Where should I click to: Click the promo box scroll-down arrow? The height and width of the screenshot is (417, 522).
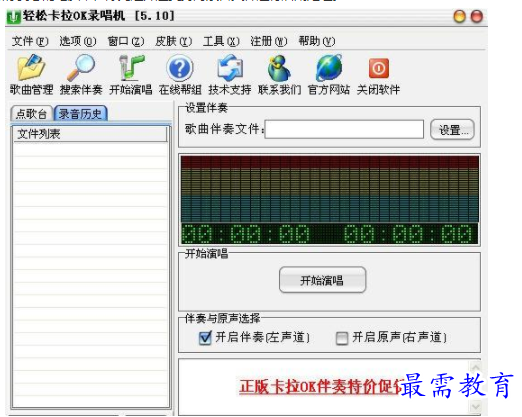point(475,407)
